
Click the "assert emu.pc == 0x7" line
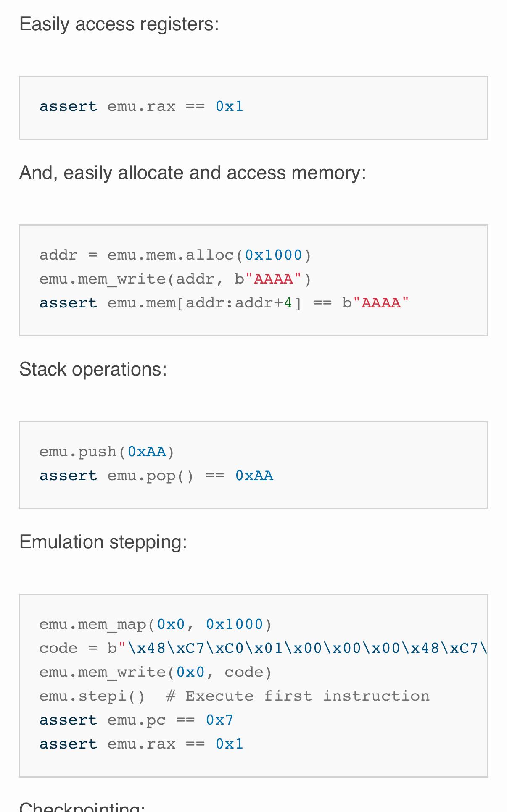(136, 720)
